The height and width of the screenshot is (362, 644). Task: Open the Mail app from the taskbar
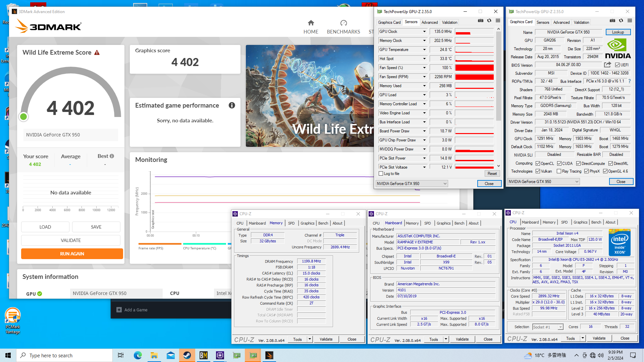171,355
